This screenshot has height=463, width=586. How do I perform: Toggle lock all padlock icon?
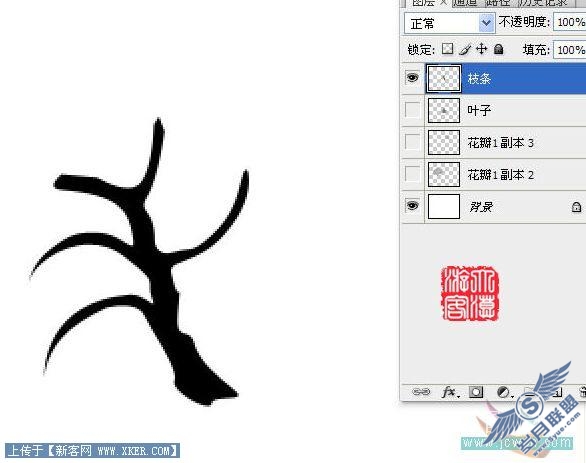click(x=499, y=49)
